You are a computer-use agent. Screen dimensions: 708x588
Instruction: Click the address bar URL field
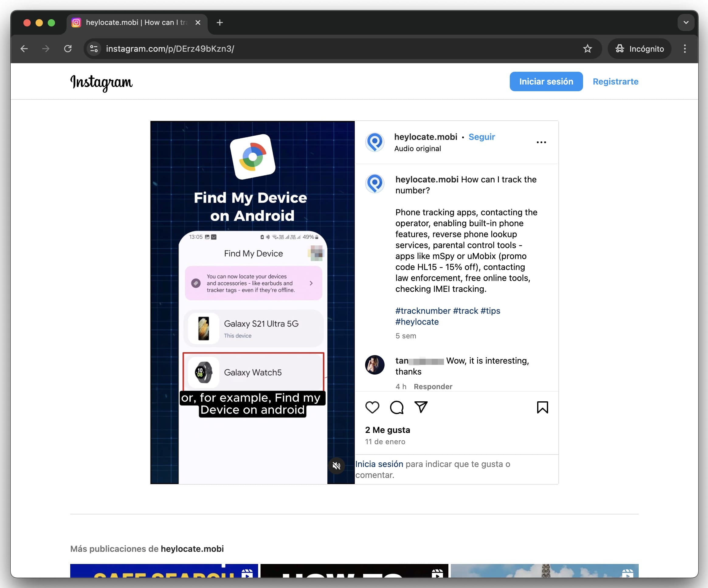(303, 49)
